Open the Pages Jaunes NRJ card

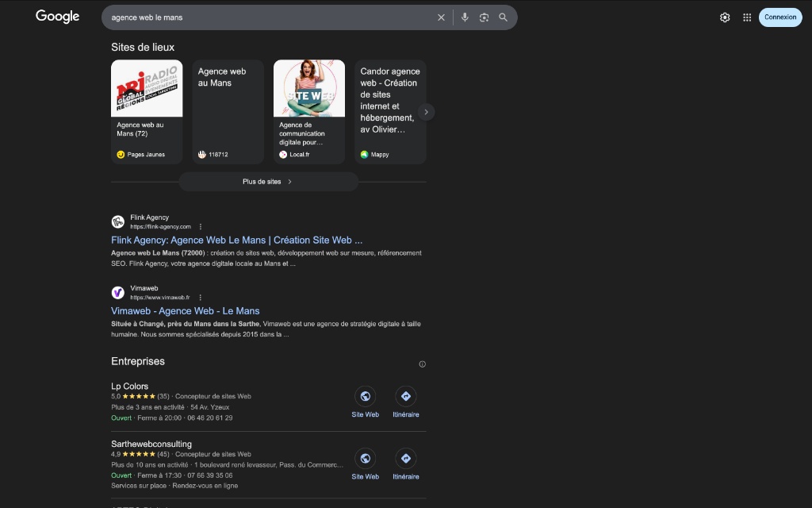[147, 111]
